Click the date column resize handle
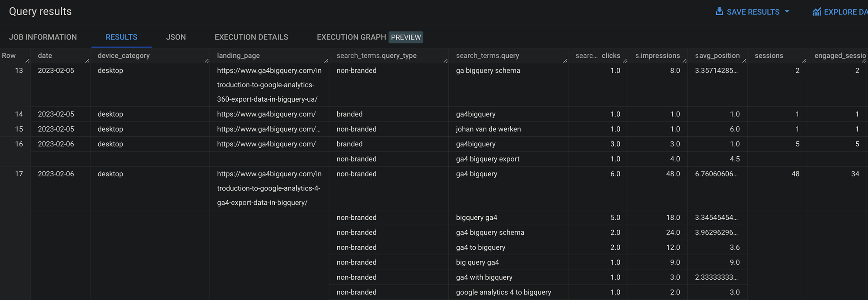868x300 pixels. [87, 61]
